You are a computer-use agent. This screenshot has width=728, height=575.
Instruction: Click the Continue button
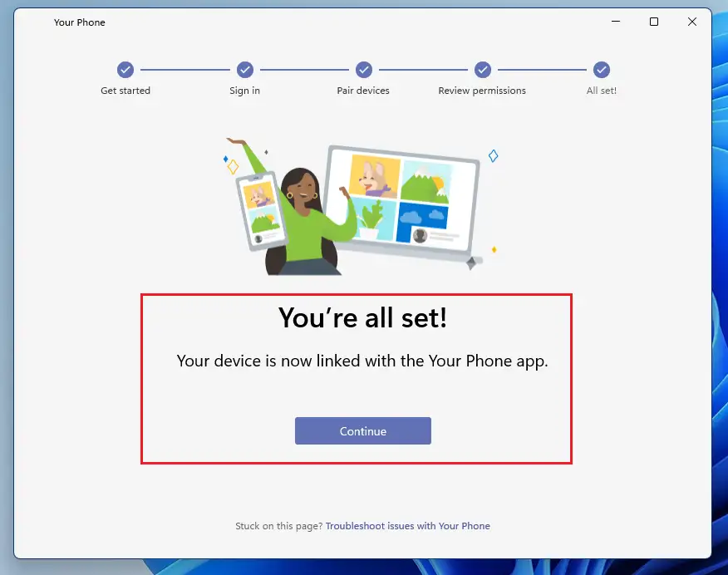click(362, 430)
